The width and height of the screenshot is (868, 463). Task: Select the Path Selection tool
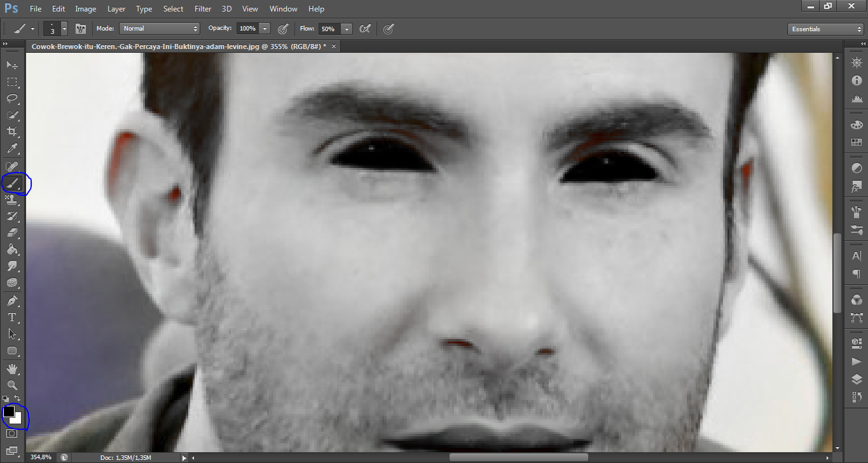coord(12,333)
